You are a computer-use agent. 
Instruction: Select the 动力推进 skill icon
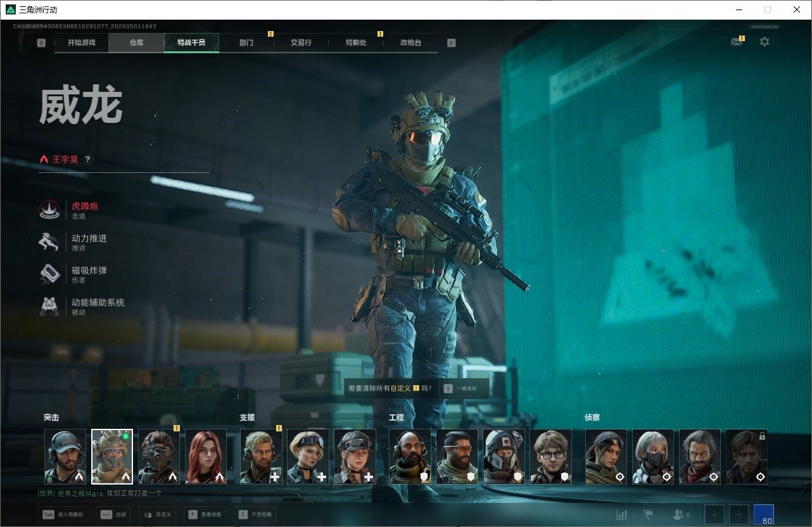tap(49, 242)
